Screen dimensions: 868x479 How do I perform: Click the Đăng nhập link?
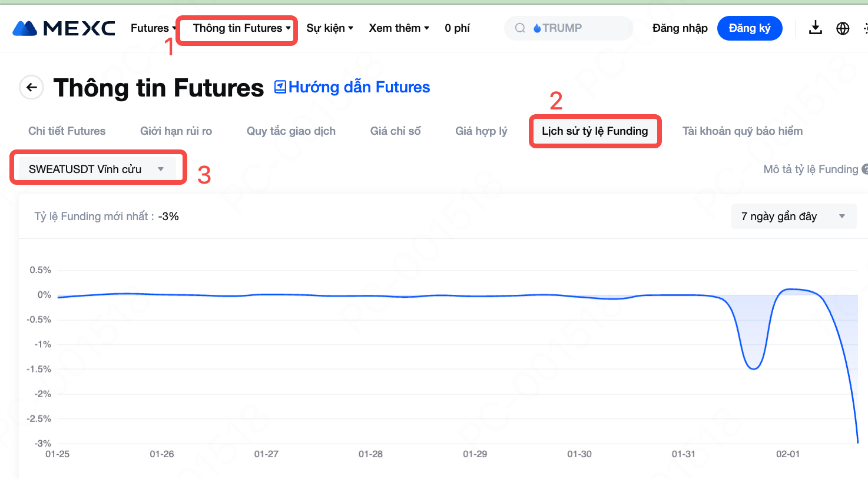tap(680, 28)
